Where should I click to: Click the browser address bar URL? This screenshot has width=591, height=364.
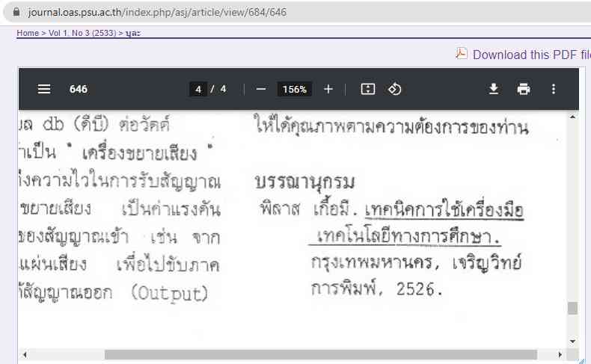click(157, 13)
